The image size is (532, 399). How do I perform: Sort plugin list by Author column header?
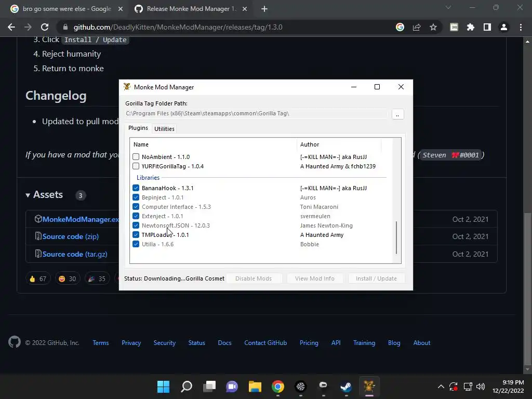pos(339,144)
